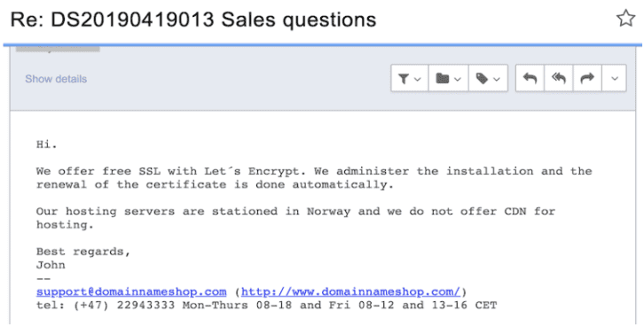Click the Reply all double-arrow icon
Screen dimensions: 644x327
click(559, 78)
